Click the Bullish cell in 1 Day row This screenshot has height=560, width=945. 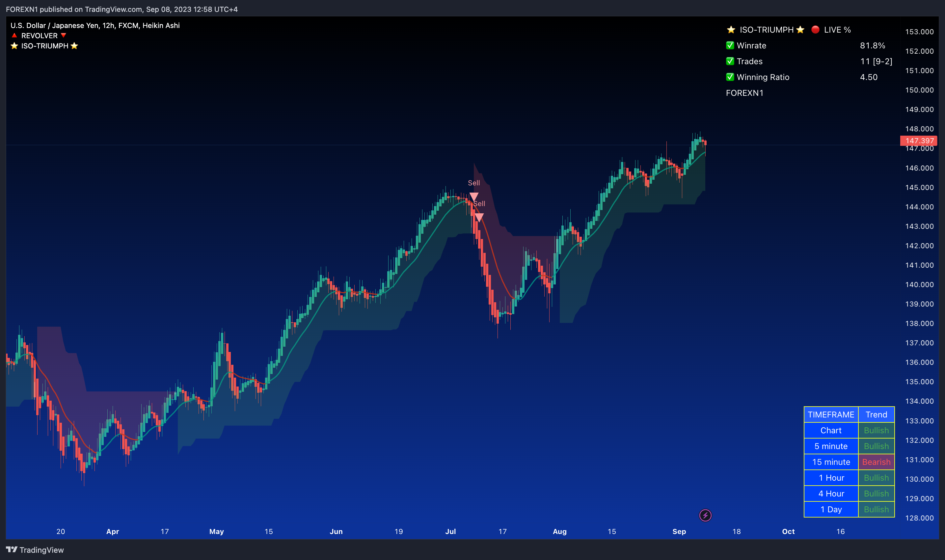(876, 509)
